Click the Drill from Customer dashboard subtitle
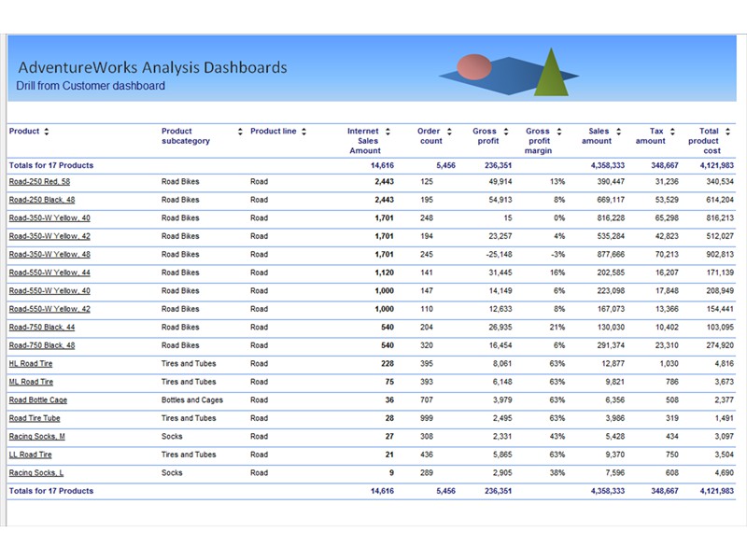This screenshot has height=560, width=747. click(x=91, y=86)
